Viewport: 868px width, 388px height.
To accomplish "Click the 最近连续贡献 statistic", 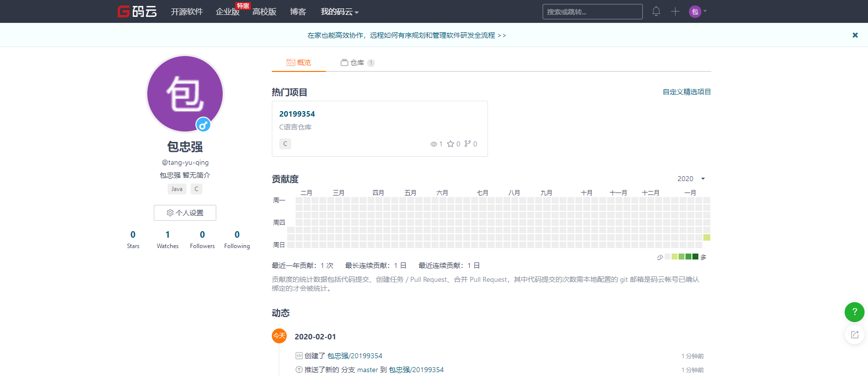I will (x=449, y=265).
